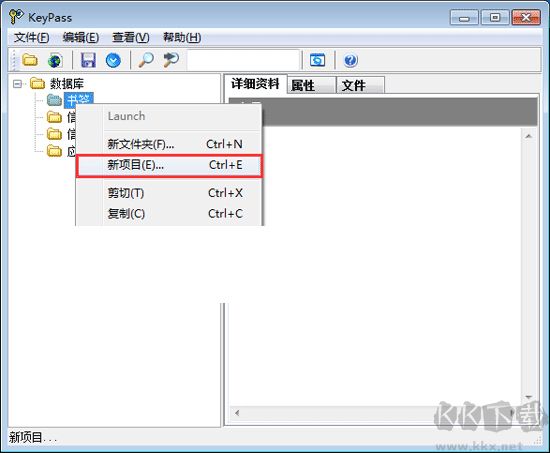Open help with the question mark icon
The height and width of the screenshot is (453, 550).
(350, 60)
